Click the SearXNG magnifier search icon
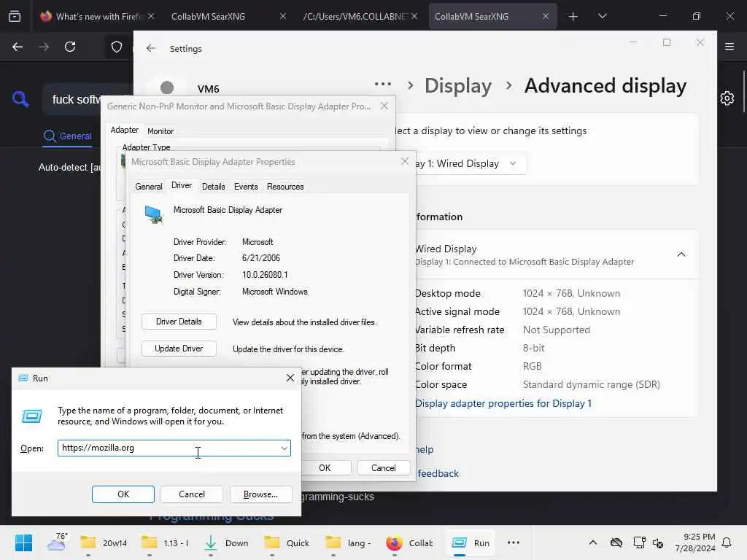This screenshot has width=747, height=560. tap(20, 98)
